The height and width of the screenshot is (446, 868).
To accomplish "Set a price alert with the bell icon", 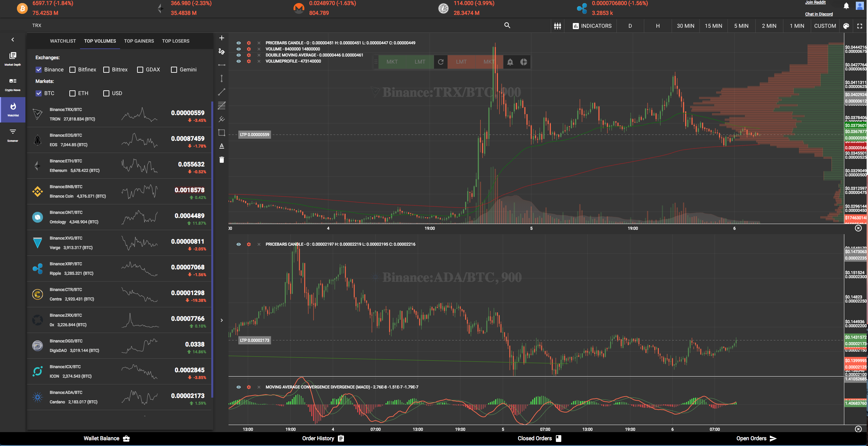I will coord(510,62).
